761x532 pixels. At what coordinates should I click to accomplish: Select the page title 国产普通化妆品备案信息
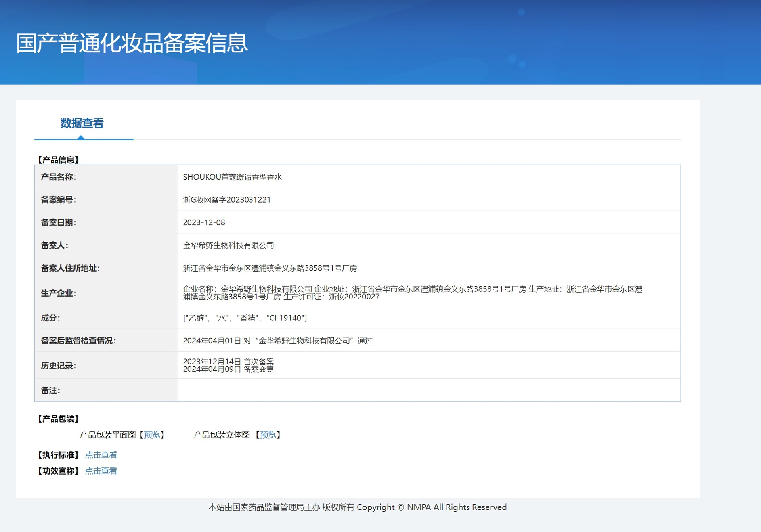131,44
